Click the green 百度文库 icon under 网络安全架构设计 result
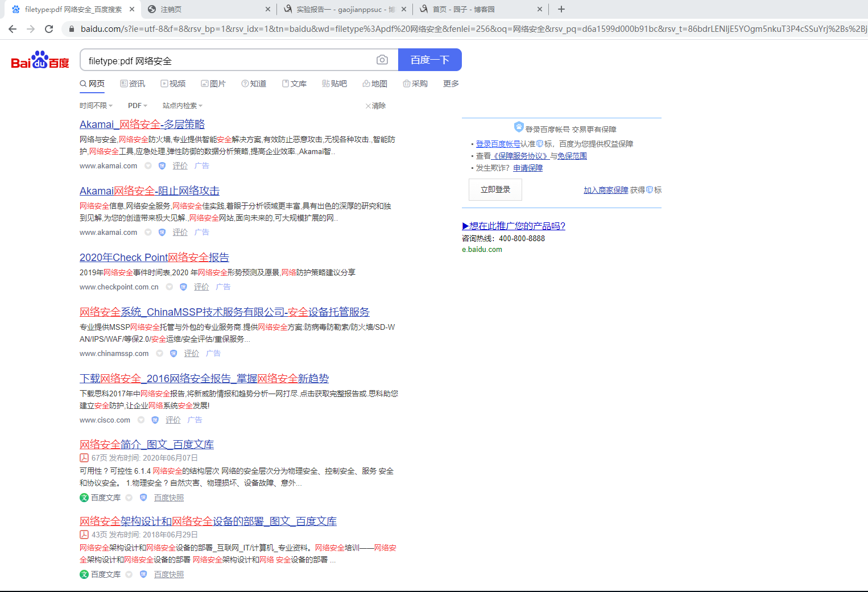The height and width of the screenshot is (592, 868). pos(84,574)
